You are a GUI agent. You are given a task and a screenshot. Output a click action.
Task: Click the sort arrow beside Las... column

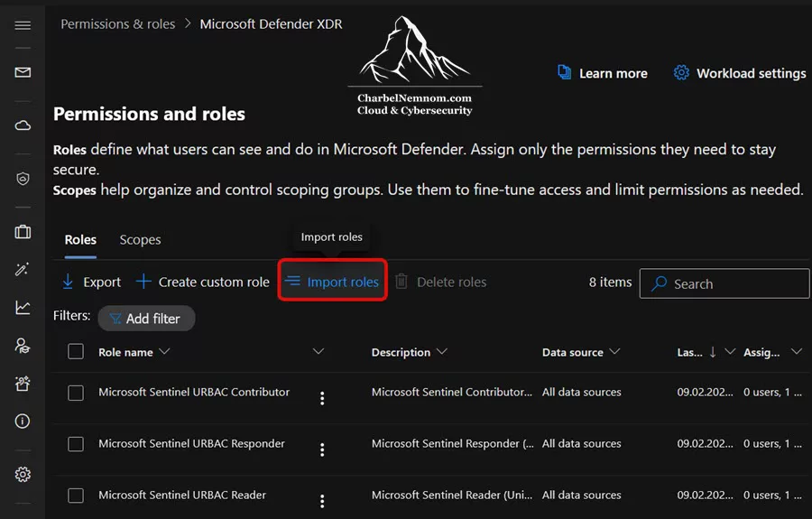tap(713, 352)
